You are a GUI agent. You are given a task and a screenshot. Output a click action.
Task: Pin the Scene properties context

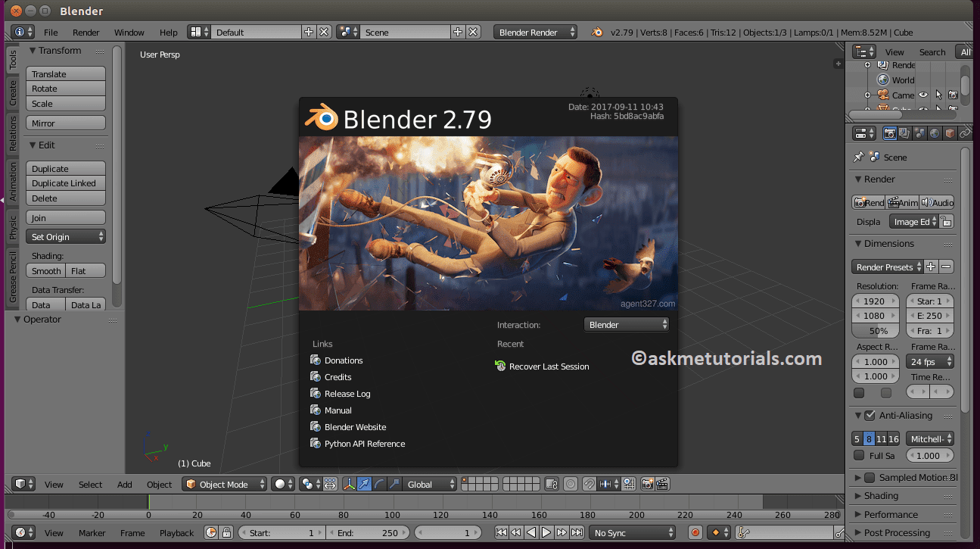pos(858,157)
